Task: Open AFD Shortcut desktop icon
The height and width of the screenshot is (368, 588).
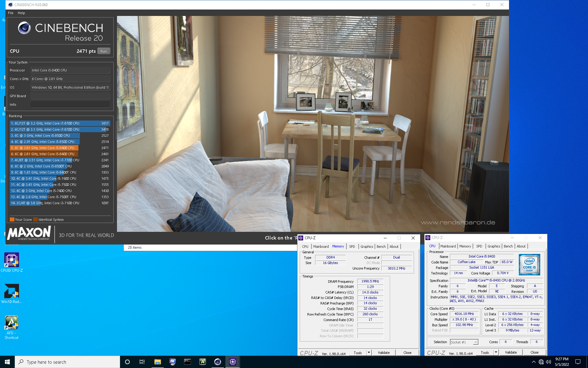Action: (12, 327)
